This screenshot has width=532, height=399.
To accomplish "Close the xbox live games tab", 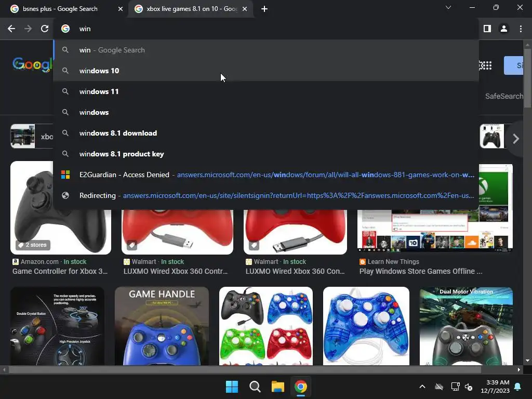I will point(245,9).
